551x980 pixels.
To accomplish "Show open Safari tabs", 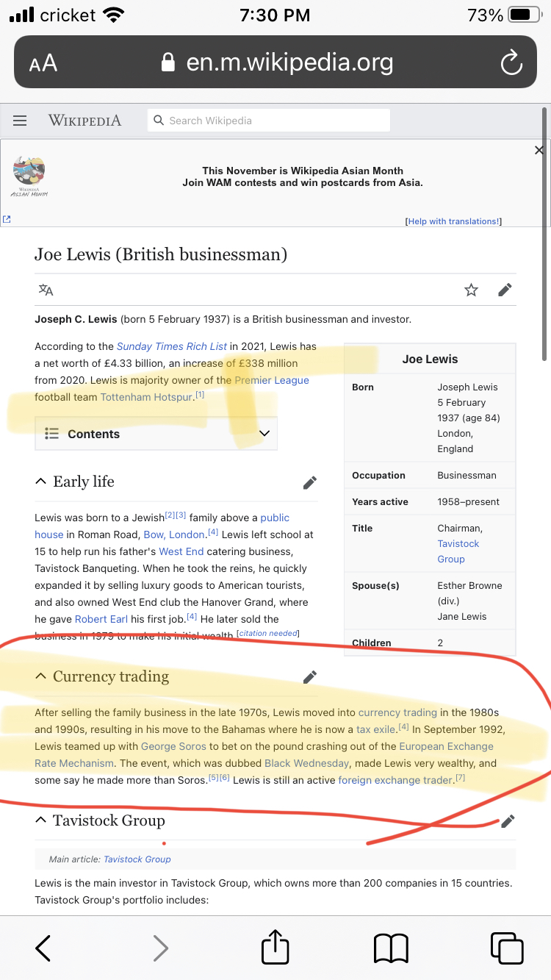I will tap(507, 948).
